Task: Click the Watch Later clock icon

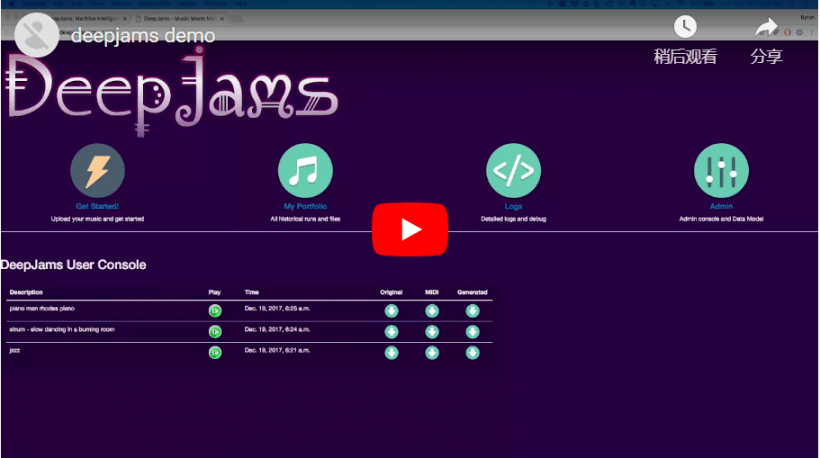Action: coord(685,26)
